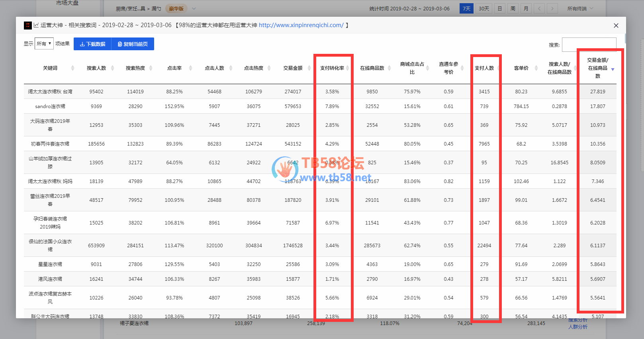Open the 所有 results count dropdown
The width and height of the screenshot is (644, 339).
44,44
